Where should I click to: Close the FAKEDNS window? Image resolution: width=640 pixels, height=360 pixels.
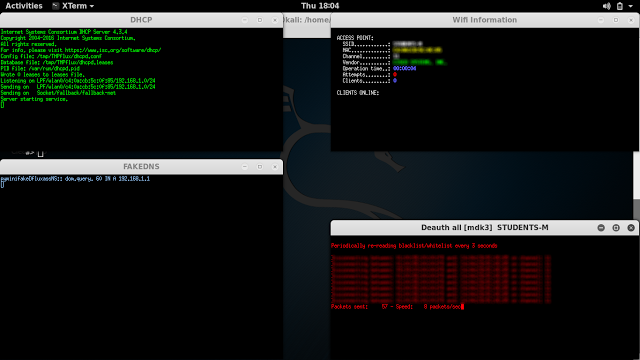pyautogui.click(x=275, y=167)
